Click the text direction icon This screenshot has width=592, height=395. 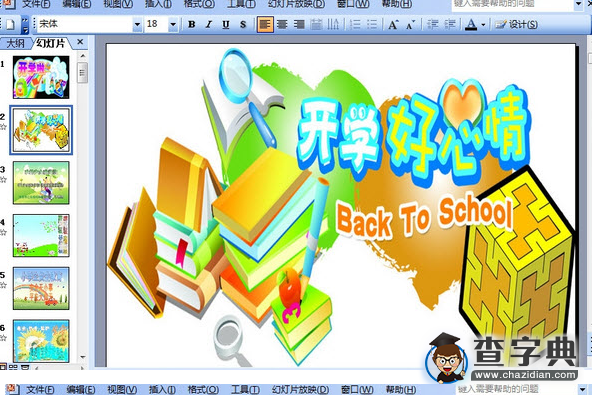pos(333,25)
